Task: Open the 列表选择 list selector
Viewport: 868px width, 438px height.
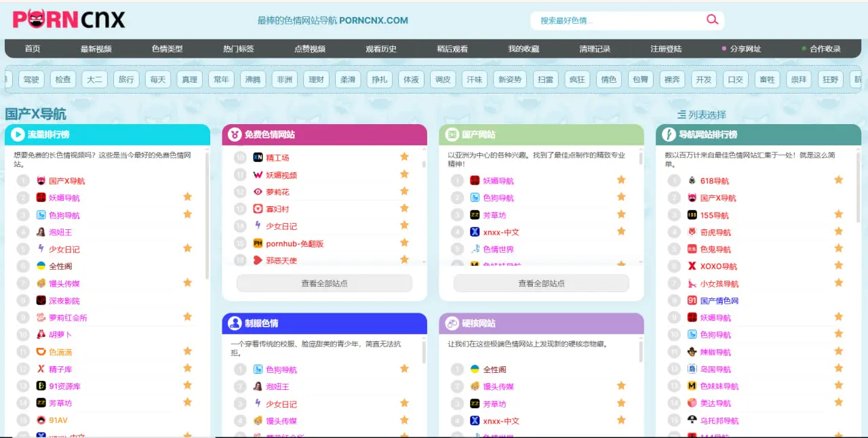Action: [701, 115]
